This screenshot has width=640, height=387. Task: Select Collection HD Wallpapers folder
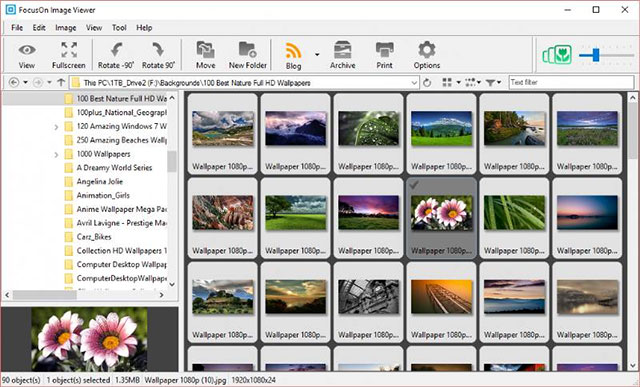[x=116, y=251]
